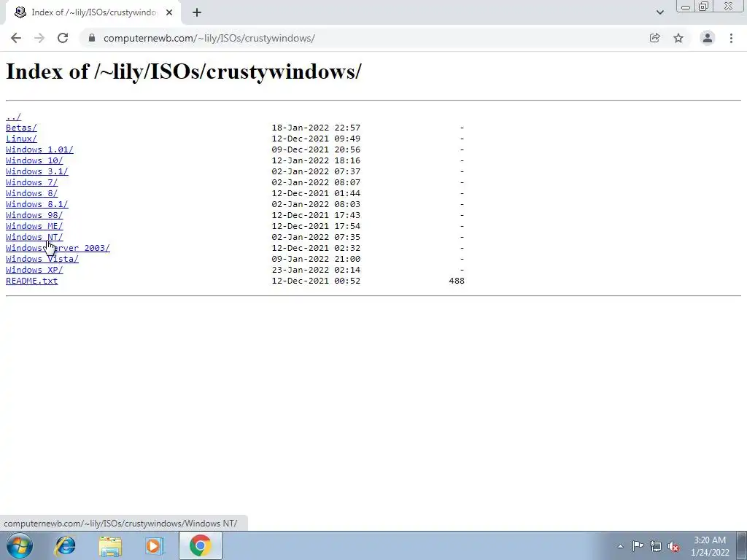
Task: Open Windows Media Player from taskbar
Action: click(x=155, y=545)
